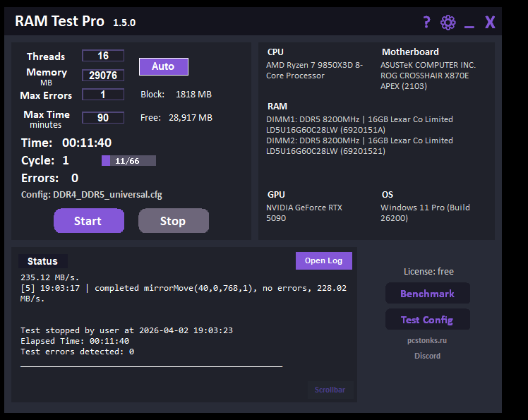Click the Scrollbar in the status panel

pyautogui.click(x=330, y=390)
